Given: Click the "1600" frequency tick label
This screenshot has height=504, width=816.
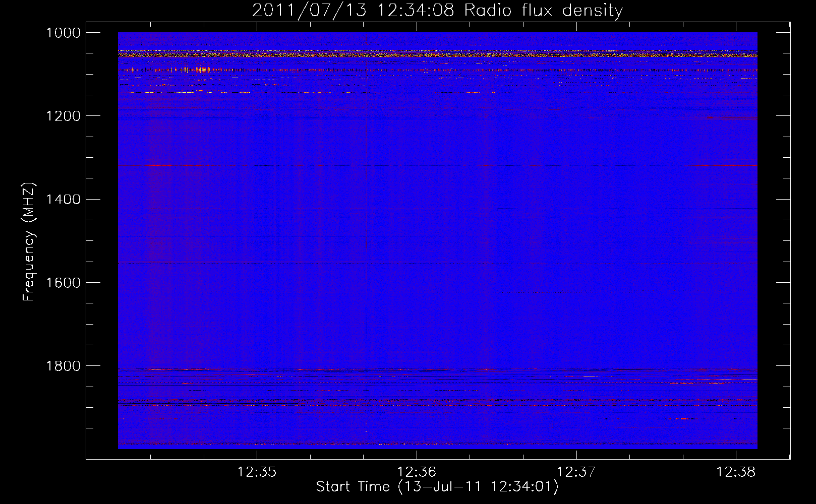Looking at the screenshot, I should 64,282.
